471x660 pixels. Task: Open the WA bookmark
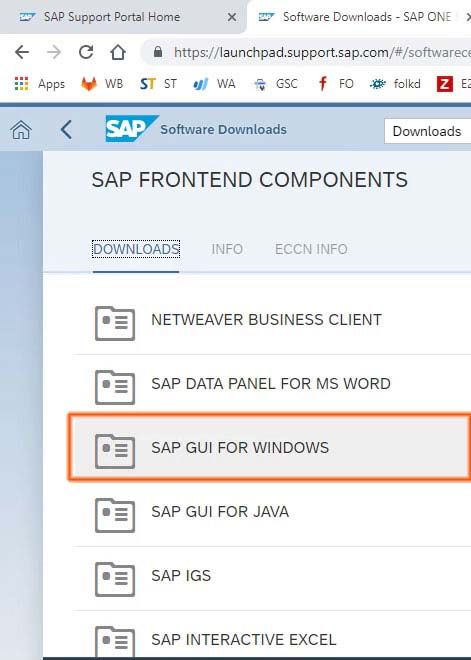pyautogui.click(x=214, y=84)
